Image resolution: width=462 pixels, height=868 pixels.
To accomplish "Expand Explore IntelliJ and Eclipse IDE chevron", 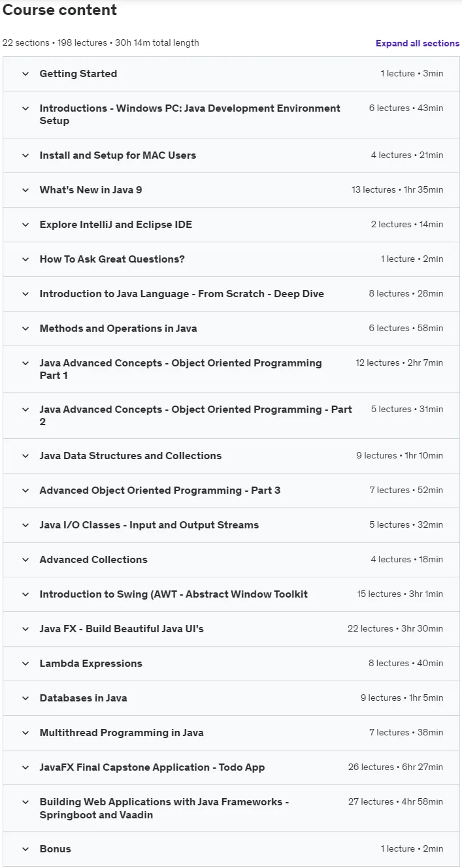I will coord(25,225).
